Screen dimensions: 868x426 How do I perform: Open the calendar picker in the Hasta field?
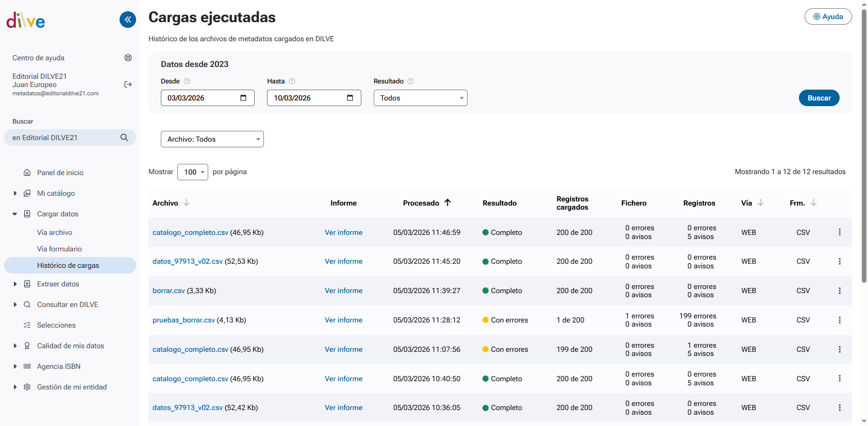350,98
